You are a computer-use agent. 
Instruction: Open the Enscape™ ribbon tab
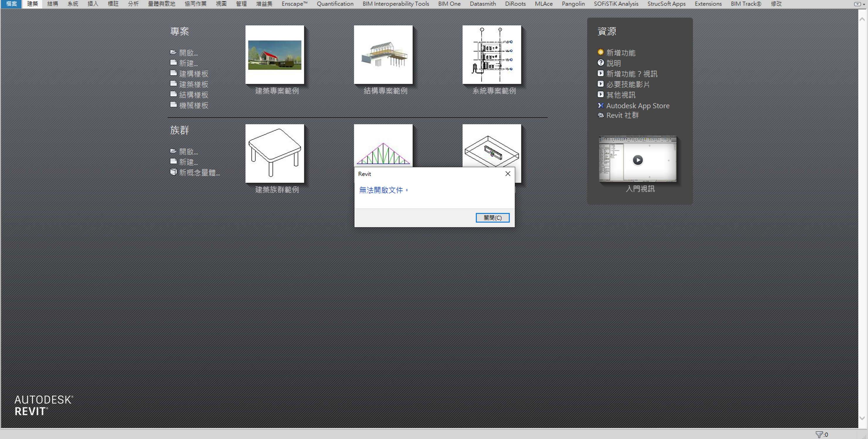click(295, 4)
